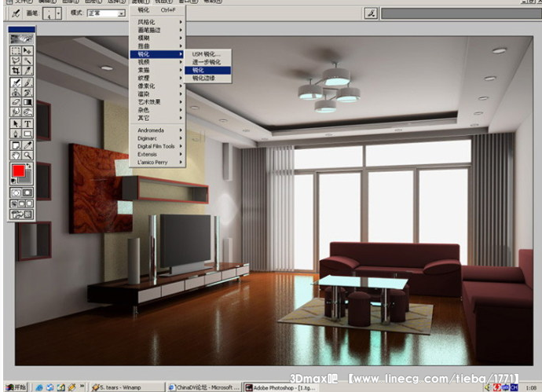Expand the 像素化 filter submenu
This screenshot has width=542, height=392.
[157, 86]
